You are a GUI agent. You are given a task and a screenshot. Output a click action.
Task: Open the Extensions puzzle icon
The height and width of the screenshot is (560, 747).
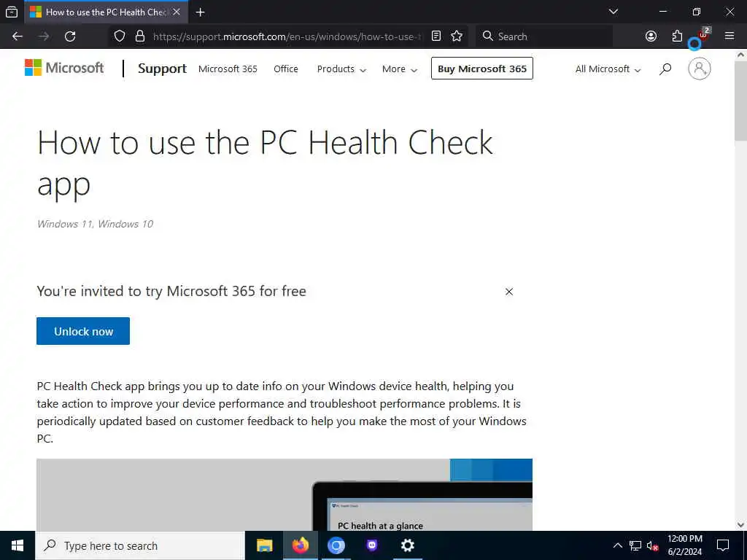(677, 36)
